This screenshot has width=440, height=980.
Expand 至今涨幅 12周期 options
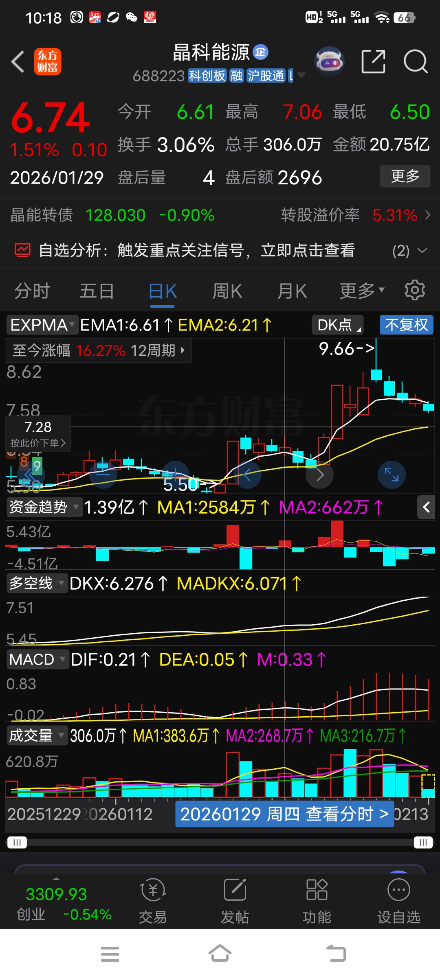98,350
